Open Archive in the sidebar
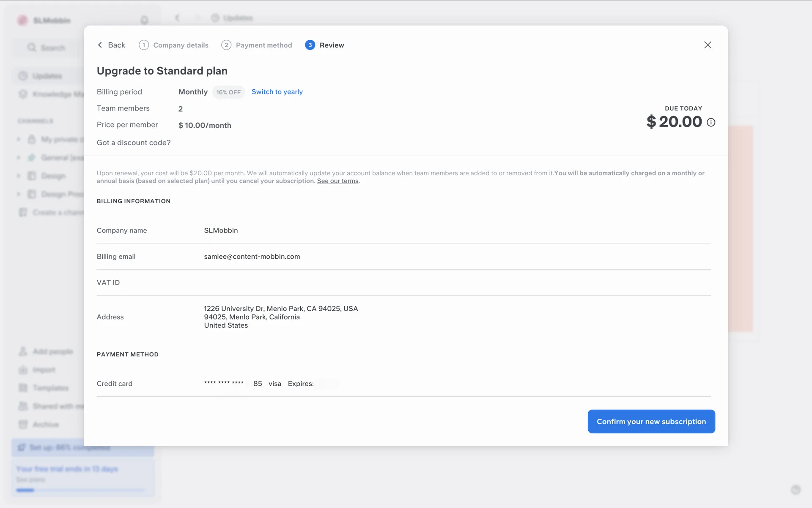 45,424
